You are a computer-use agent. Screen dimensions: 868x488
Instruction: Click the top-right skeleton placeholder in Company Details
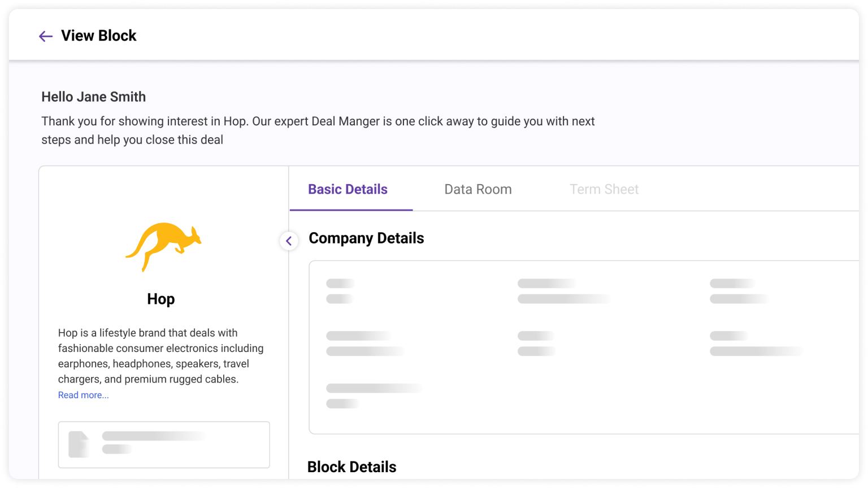(739, 291)
